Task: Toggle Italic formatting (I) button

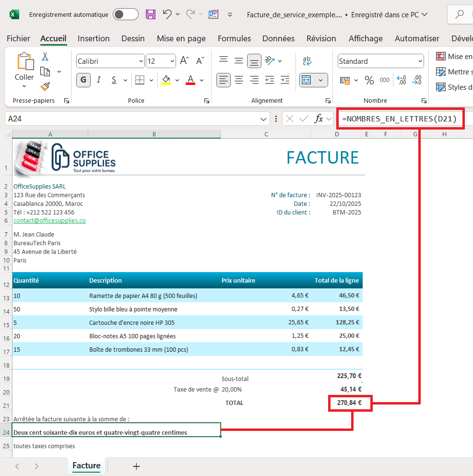Action: coord(99,80)
